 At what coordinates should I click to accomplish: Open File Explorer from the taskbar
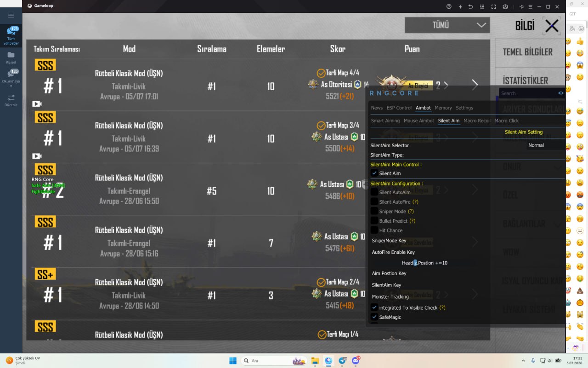click(x=315, y=361)
